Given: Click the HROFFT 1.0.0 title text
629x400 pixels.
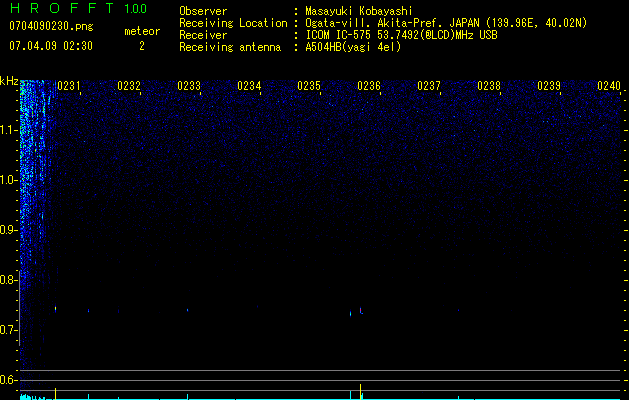Looking at the screenshot, I should 78,8.
